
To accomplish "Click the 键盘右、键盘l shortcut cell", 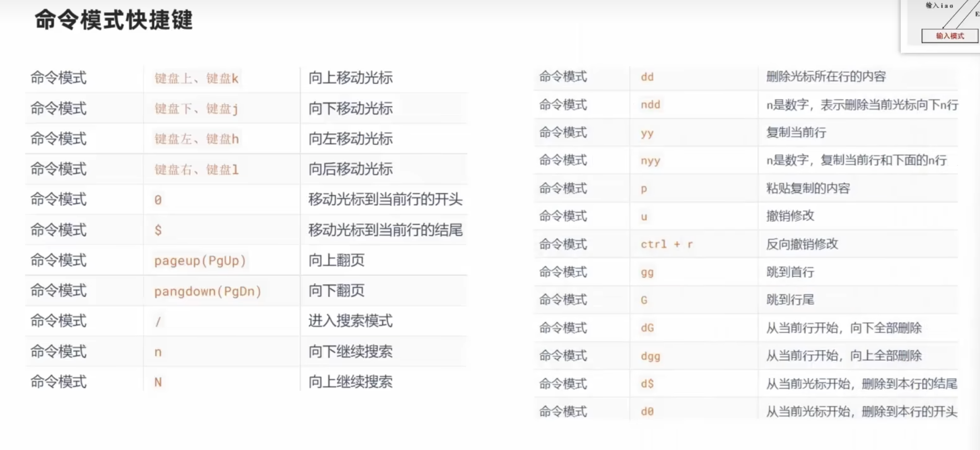I will coord(196,169).
